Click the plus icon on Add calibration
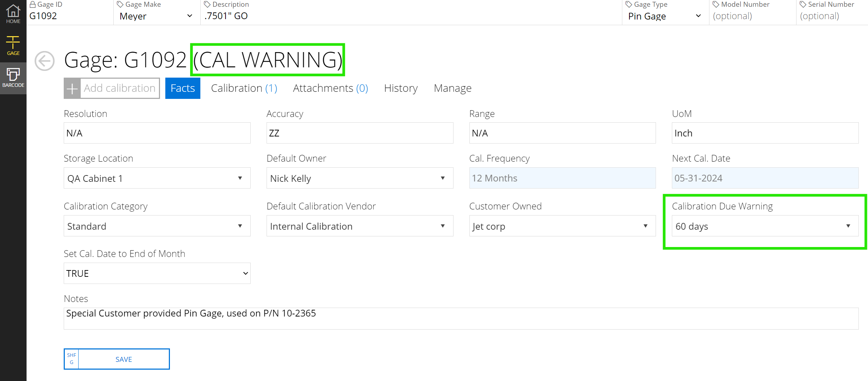868x381 pixels. point(72,88)
